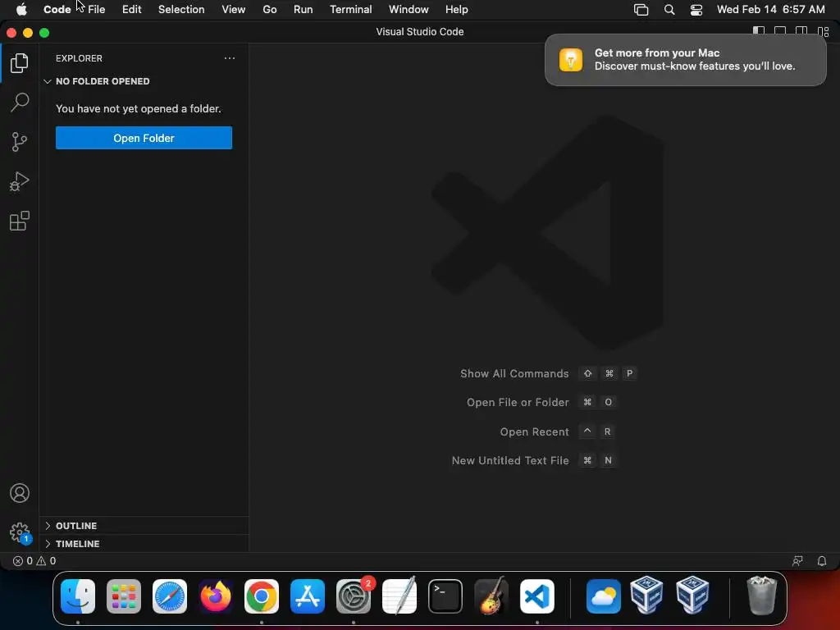Open the Accounts menu icon
This screenshot has width=840, height=630.
[x=20, y=493]
